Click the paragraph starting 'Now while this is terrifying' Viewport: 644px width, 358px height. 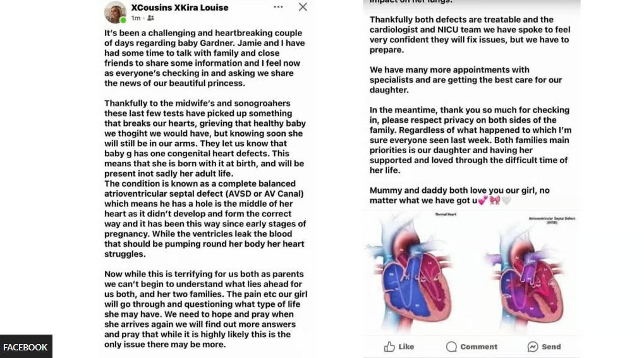205,309
